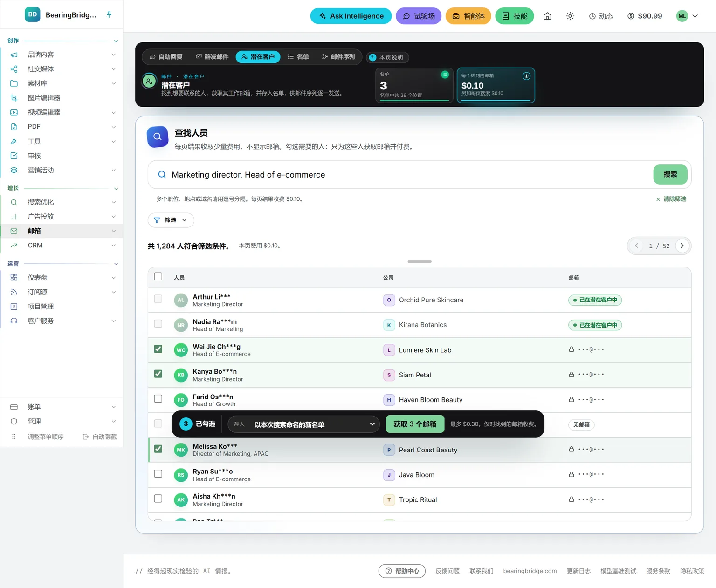716x588 pixels.
Task: Open the home icon in top bar
Action: [547, 16]
